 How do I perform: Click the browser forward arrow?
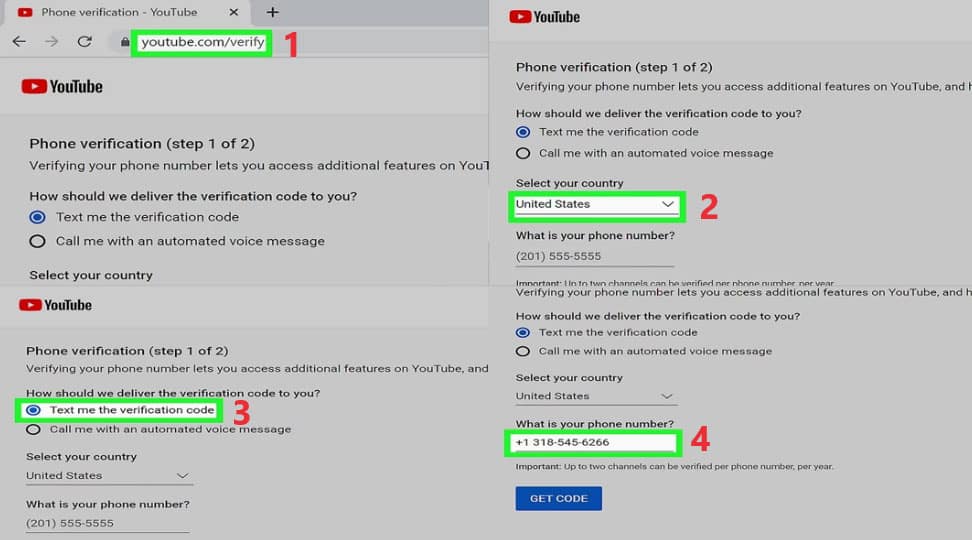pyautogui.click(x=51, y=42)
